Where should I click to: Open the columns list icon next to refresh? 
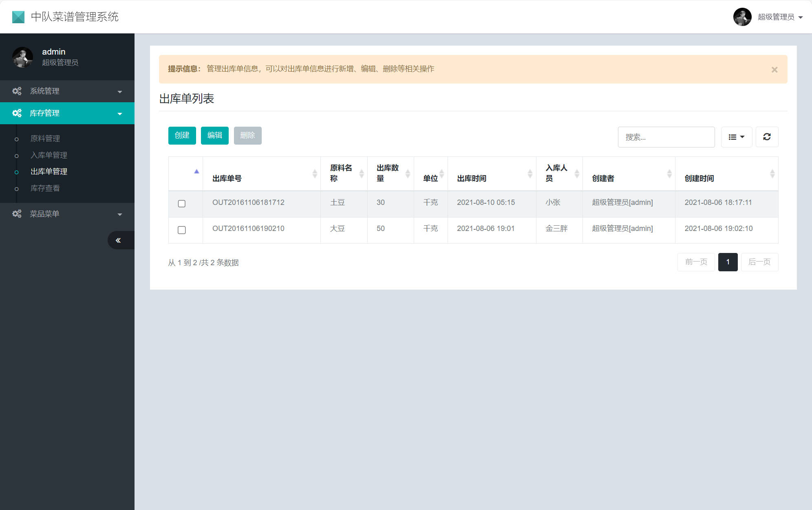[736, 137]
